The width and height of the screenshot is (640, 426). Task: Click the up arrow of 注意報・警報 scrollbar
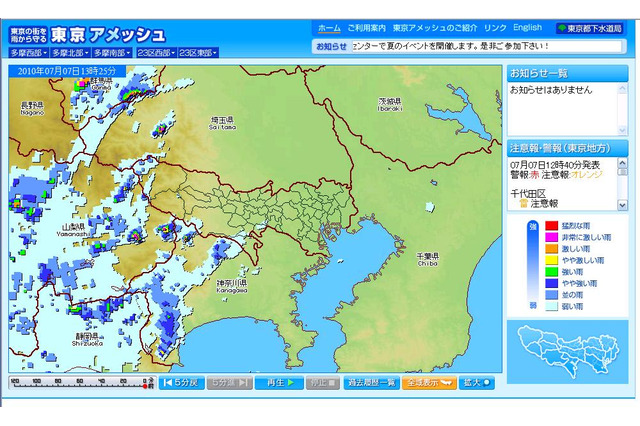tap(622, 163)
